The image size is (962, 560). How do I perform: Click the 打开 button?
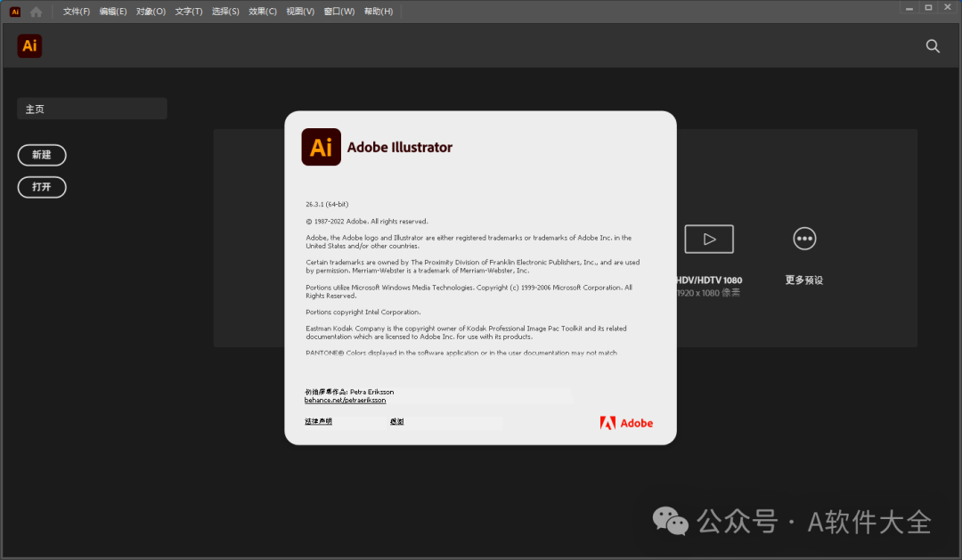pyautogui.click(x=42, y=187)
